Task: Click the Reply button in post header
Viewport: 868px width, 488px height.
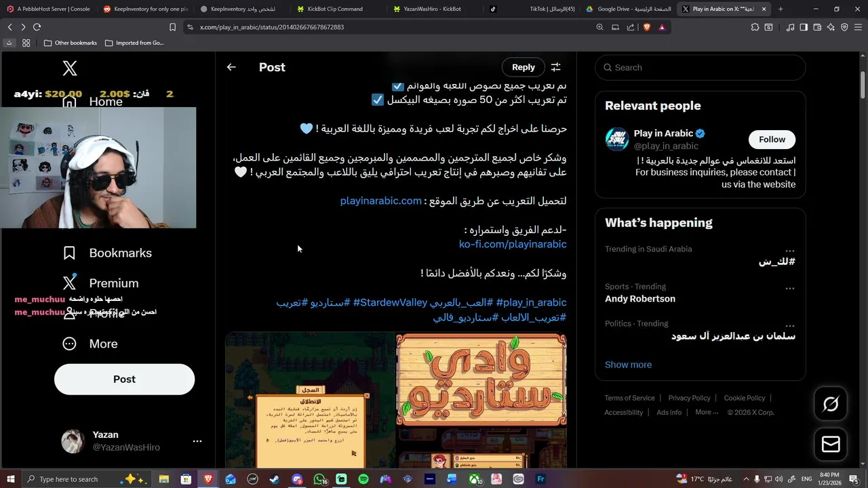Action: (523, 67)
